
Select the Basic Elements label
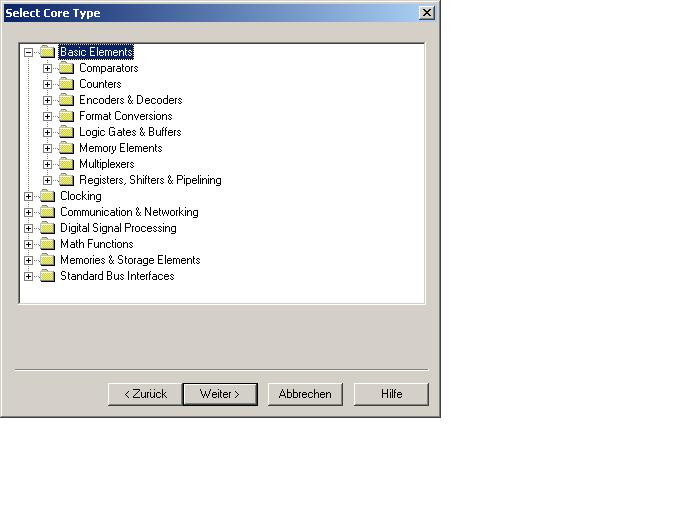click(96, 52)
